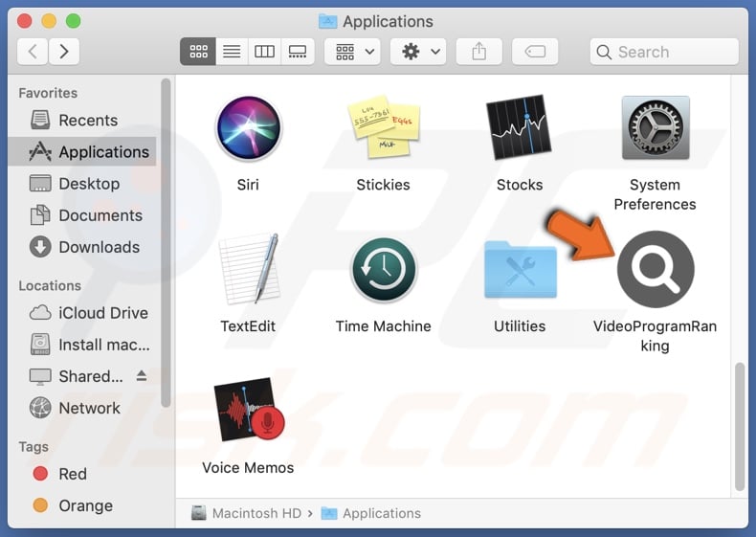The height and width of the screenshot is (537, 756).
Task: Switch to gallery view
Action: [298, 52]
